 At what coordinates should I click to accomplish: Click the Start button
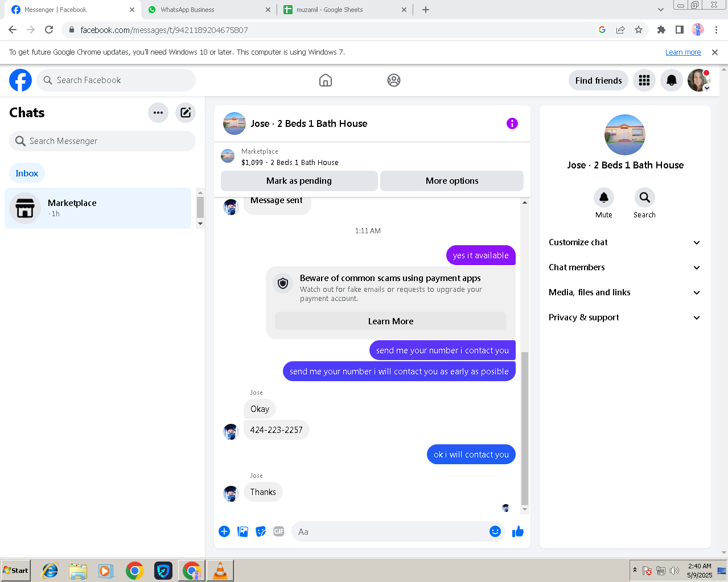point(16,571)
